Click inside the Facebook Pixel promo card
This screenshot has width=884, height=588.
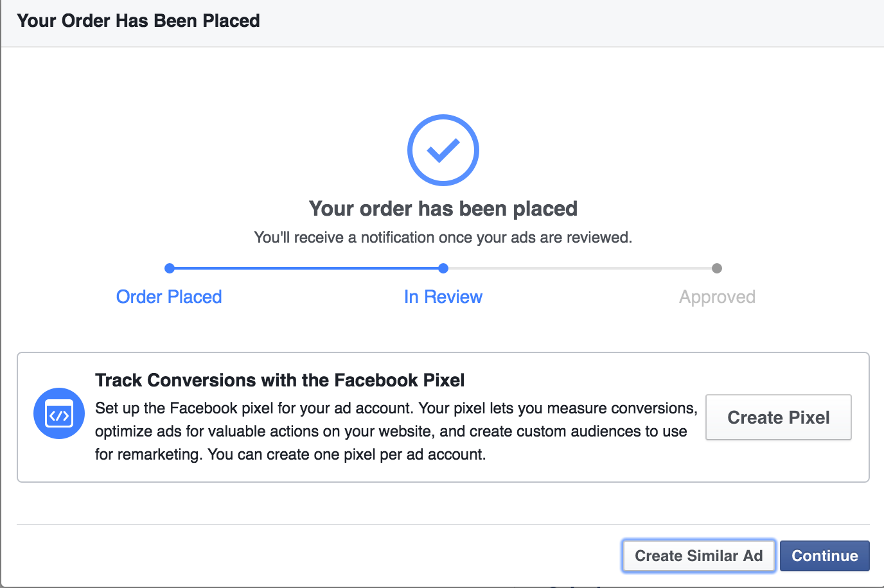pyautogui.click(x=443, y=417)
